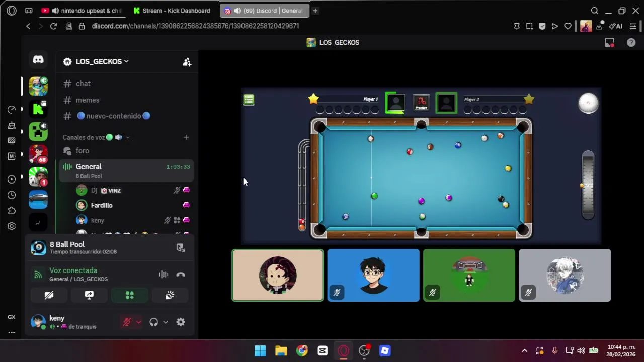Open Opera downloads icon
The image size is (644, 362).
coord(600,26)
